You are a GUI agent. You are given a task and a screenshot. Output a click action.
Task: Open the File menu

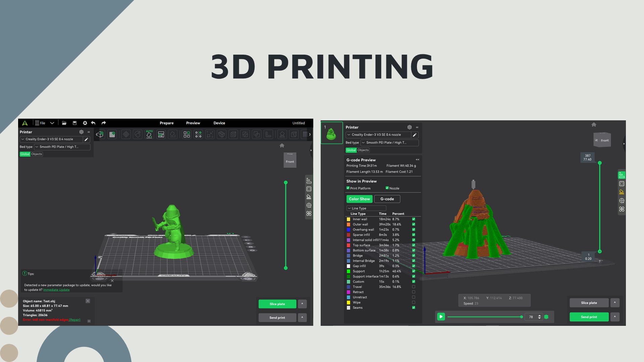point(40,123)
